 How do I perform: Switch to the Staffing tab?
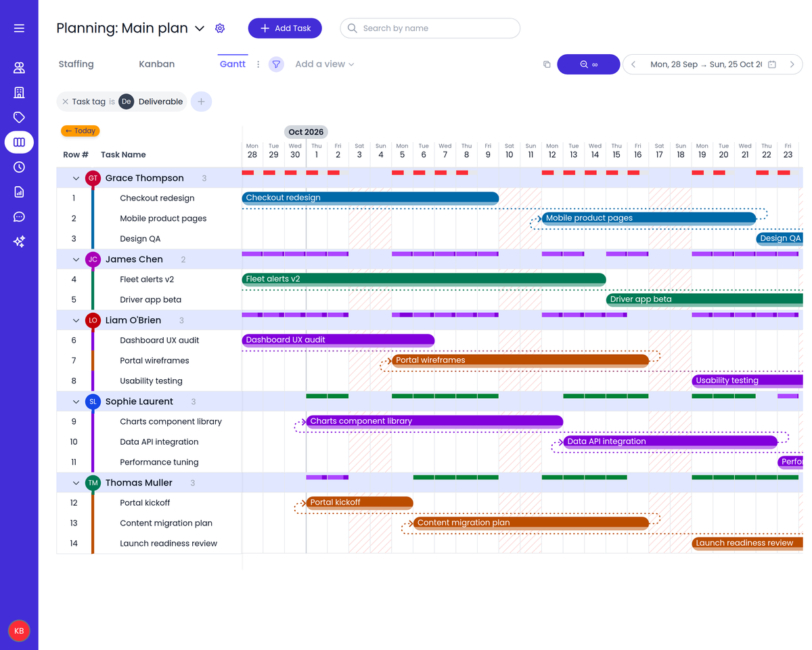point(76,64)
